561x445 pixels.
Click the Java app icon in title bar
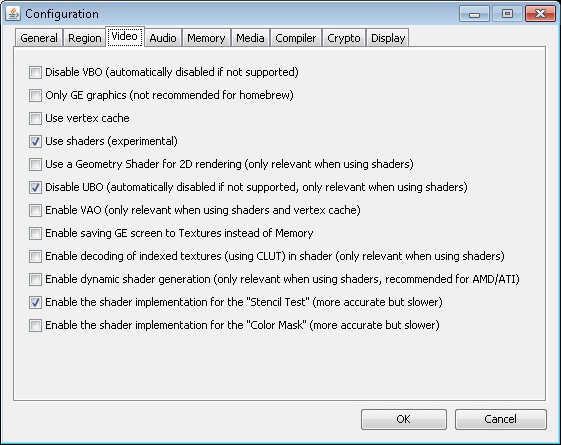(13, 14)
